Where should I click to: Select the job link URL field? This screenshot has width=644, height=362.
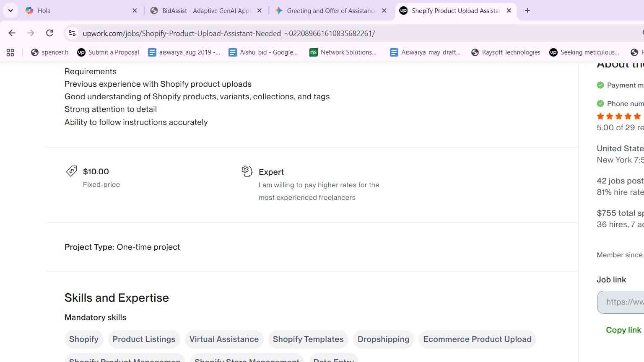[621, 302]
